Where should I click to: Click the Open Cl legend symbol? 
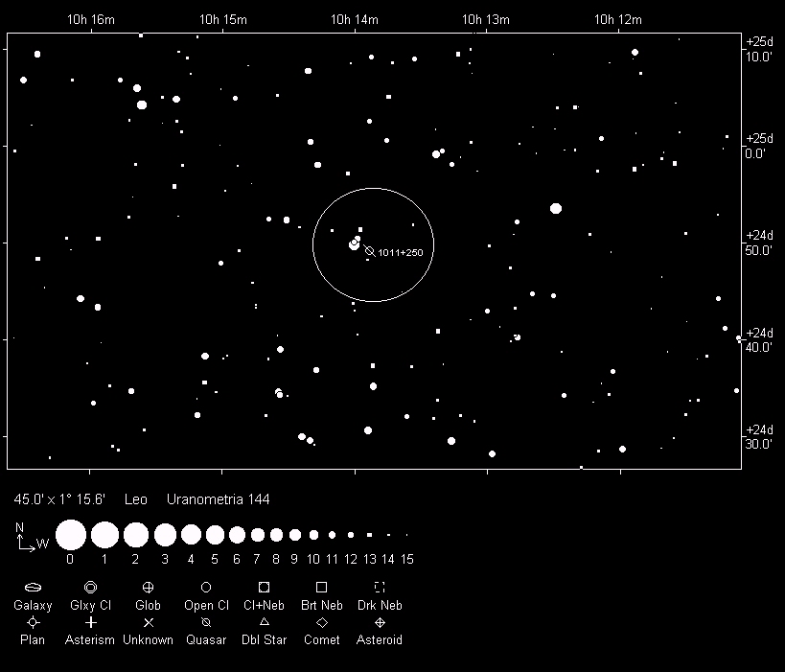click(206, 587)
